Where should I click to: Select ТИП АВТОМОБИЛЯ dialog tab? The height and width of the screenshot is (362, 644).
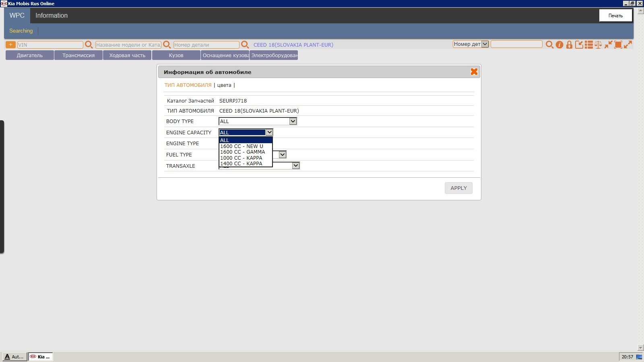pyautogui.click(x=188, y=85)
